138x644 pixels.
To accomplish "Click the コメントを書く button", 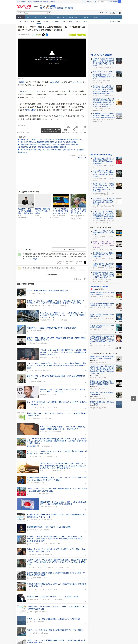I will (x=69, y=249).
